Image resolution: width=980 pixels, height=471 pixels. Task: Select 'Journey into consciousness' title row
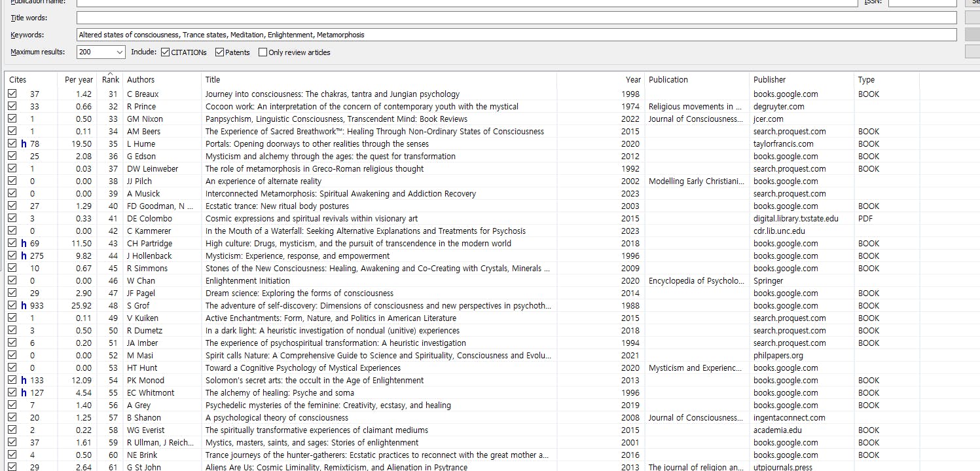333,94
